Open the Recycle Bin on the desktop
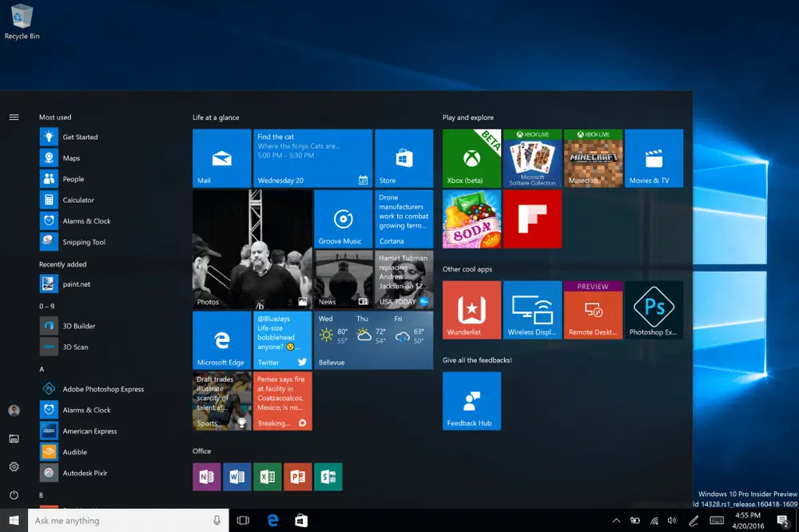Screen dimensions: 799x532 click(22, 18)
